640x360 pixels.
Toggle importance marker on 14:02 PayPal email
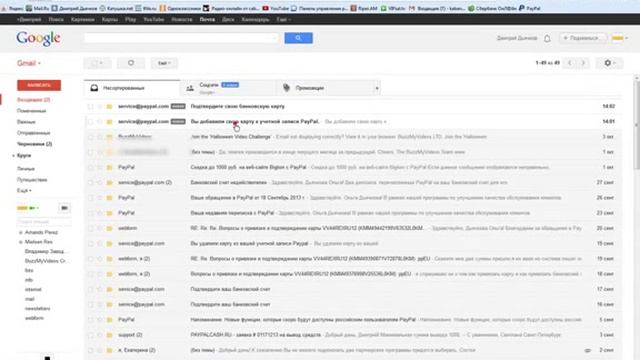pyautogui.click(x=109, y=107)
